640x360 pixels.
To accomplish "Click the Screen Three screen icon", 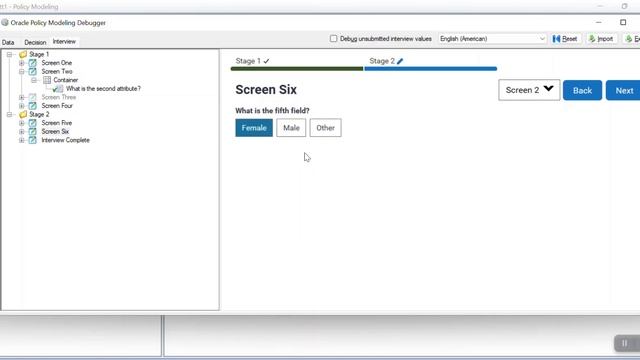I will click(x=32, y=97).
